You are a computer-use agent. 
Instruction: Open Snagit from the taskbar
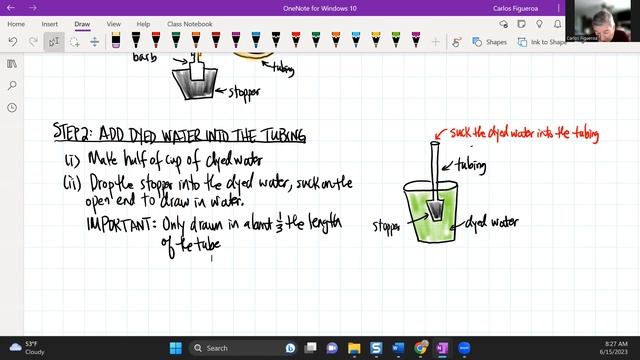click(376, 348)
